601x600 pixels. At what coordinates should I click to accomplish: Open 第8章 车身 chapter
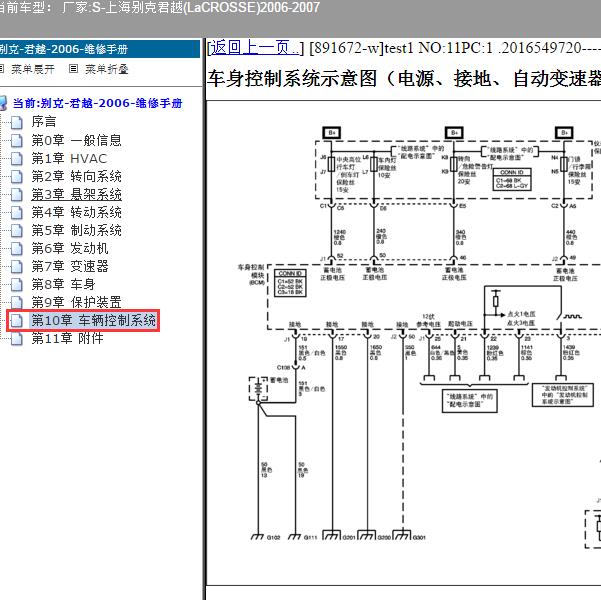point(63,284)
